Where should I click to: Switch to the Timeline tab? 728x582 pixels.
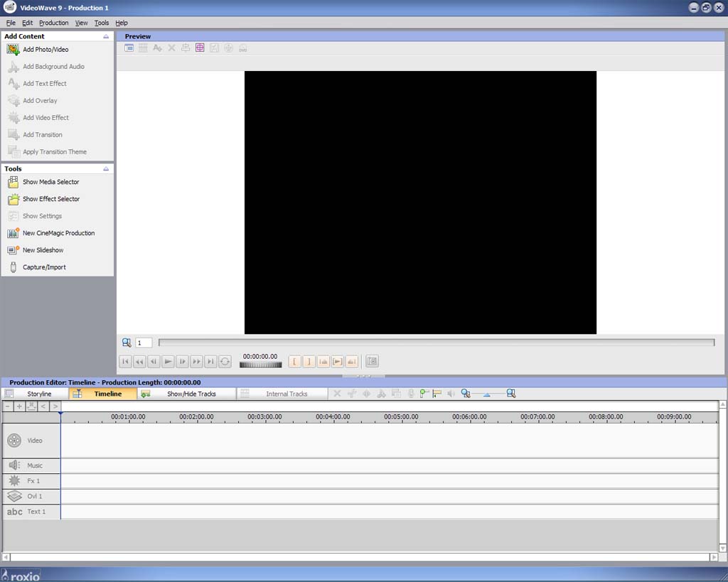[x=103, y=394]
